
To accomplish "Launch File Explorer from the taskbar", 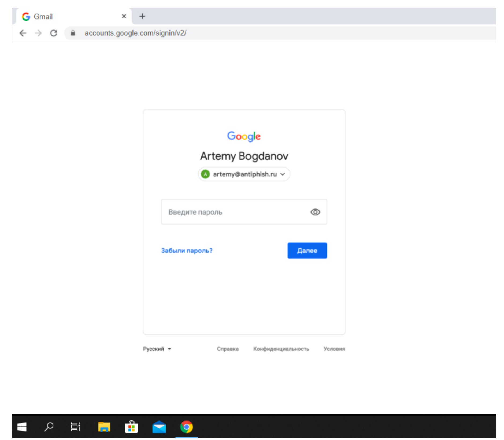I will [x=104, y=427].
